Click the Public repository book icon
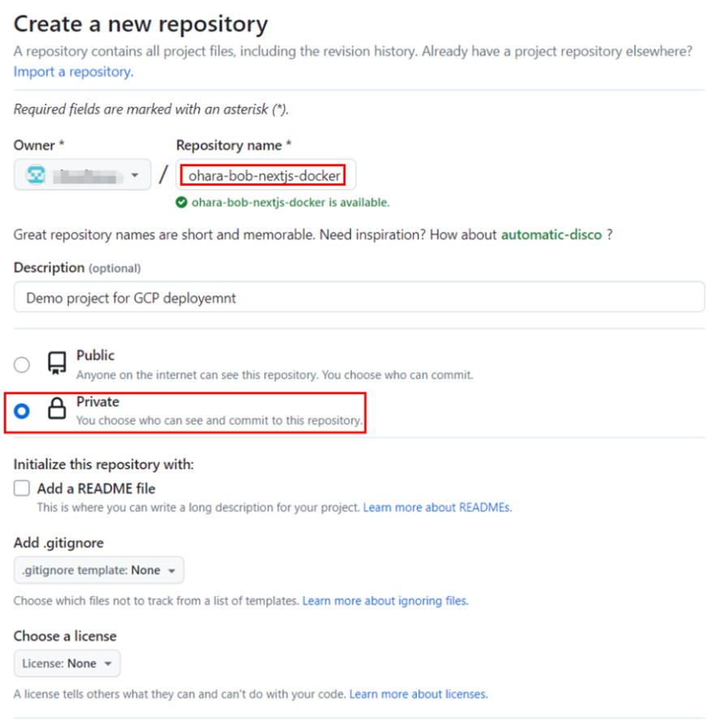The width and height of the screenshot is (716, 728). coord(57,363)
